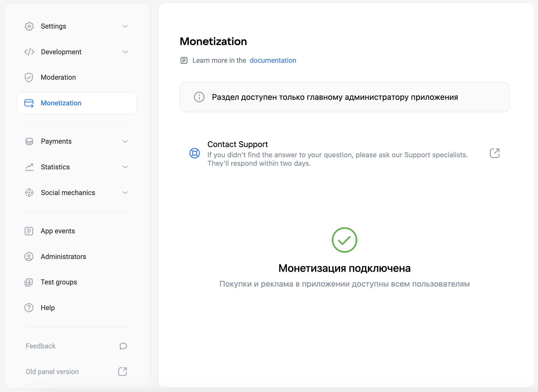Click the Statistics label
The height and width of the screenshot is (392, 538).
point(55,167)
